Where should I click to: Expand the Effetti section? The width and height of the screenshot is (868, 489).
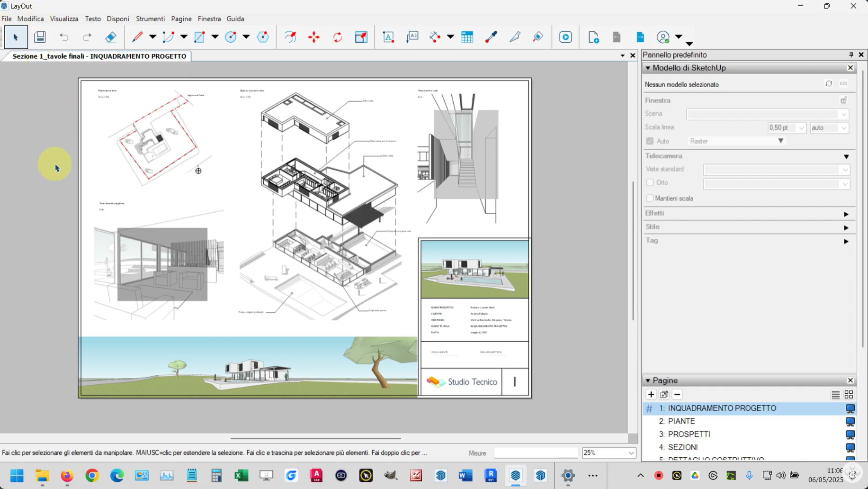(x=846, y=214)
